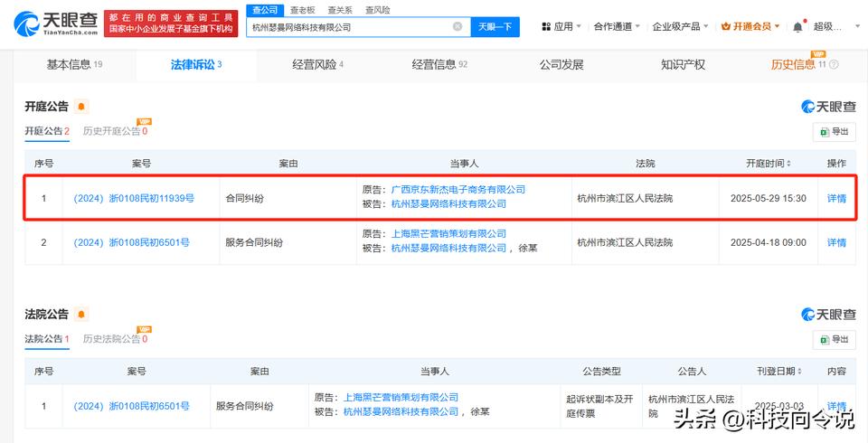Image resolution: width=868 pixels, height=443 pixels.
Task: Click the 法院公告 section heading
Action: pos(46,315)
